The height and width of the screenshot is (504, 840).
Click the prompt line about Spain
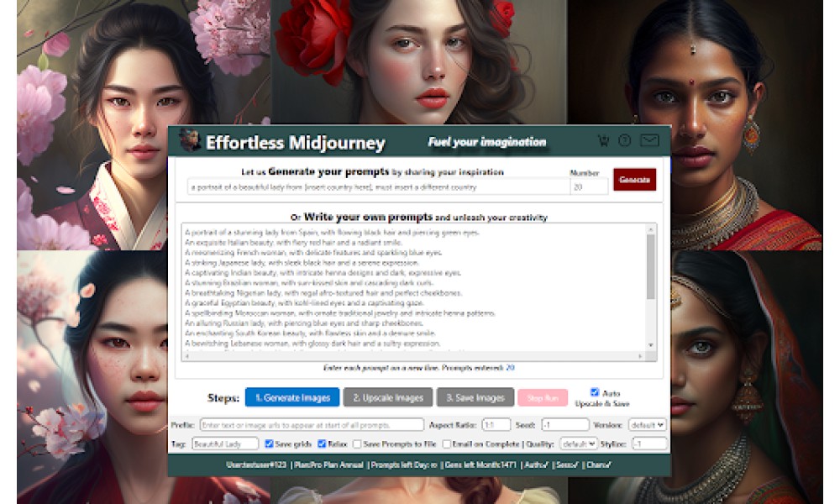click(332, 233)
